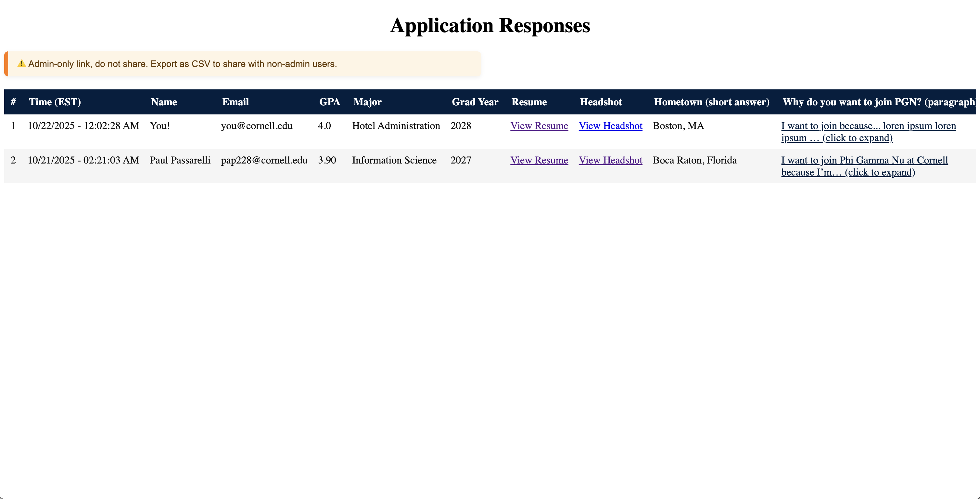
Task: Open View Headshot link for You!
Action: 610,126
